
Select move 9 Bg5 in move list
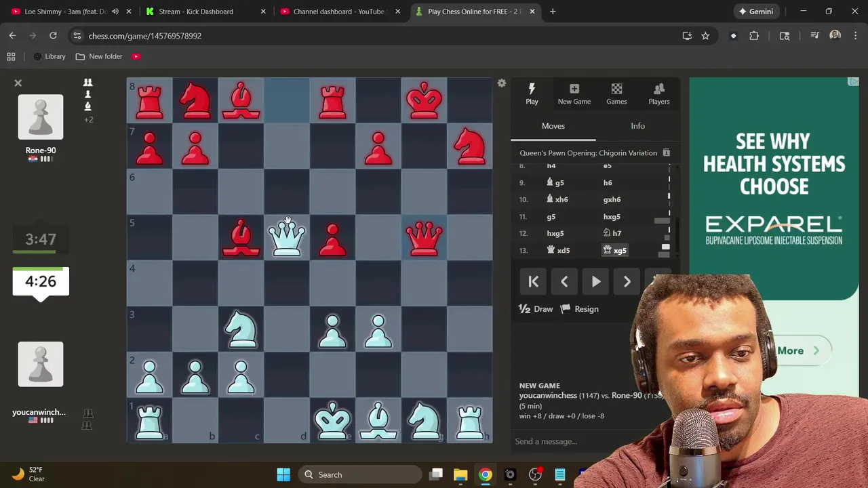tap(555, 182)
